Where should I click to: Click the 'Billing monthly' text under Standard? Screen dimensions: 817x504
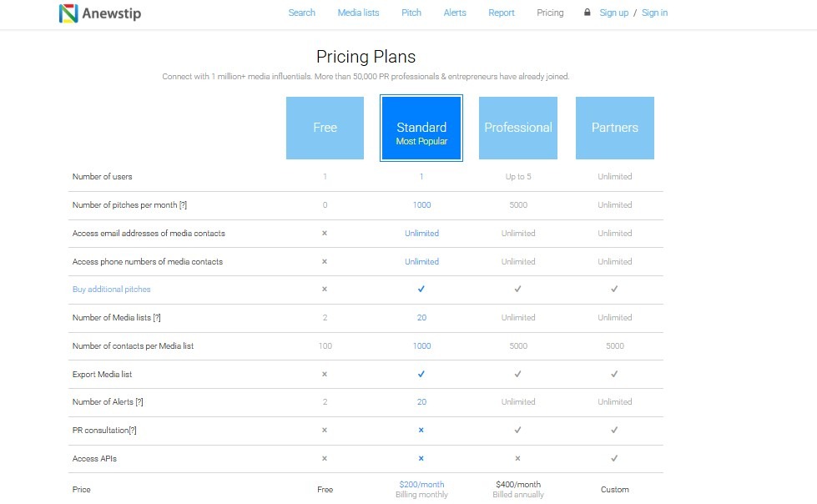click(421, 495)
